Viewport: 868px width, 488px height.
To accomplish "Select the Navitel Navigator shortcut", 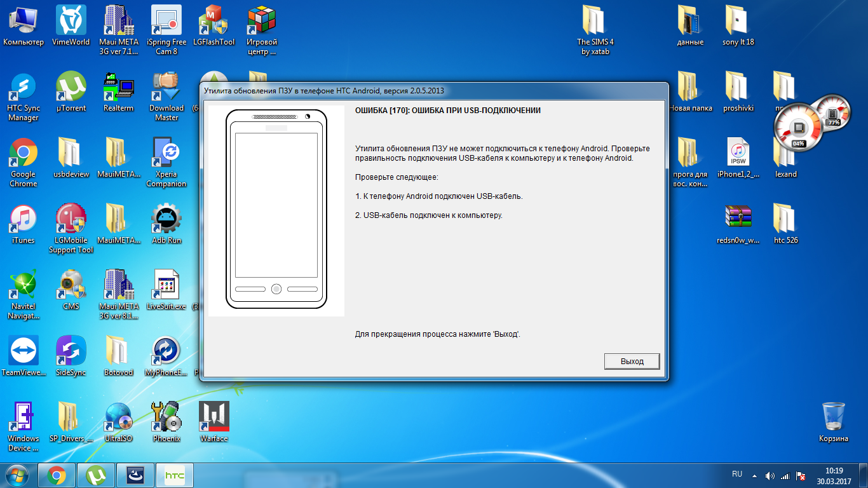I will 24,294.
